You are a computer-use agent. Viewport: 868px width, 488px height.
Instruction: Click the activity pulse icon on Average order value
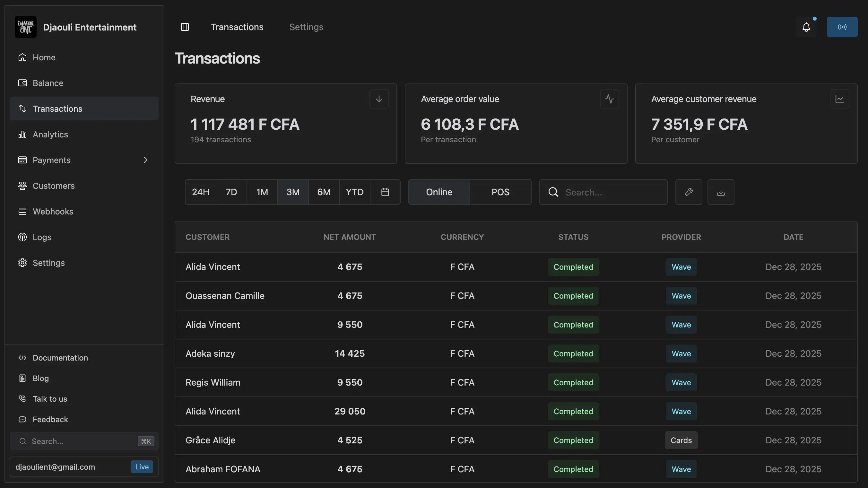(609, 99)
